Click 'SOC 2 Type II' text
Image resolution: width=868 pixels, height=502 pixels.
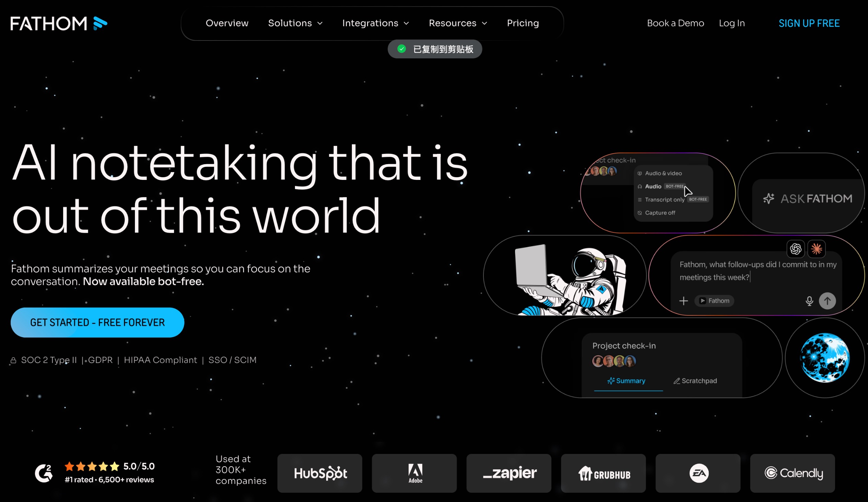49,360
